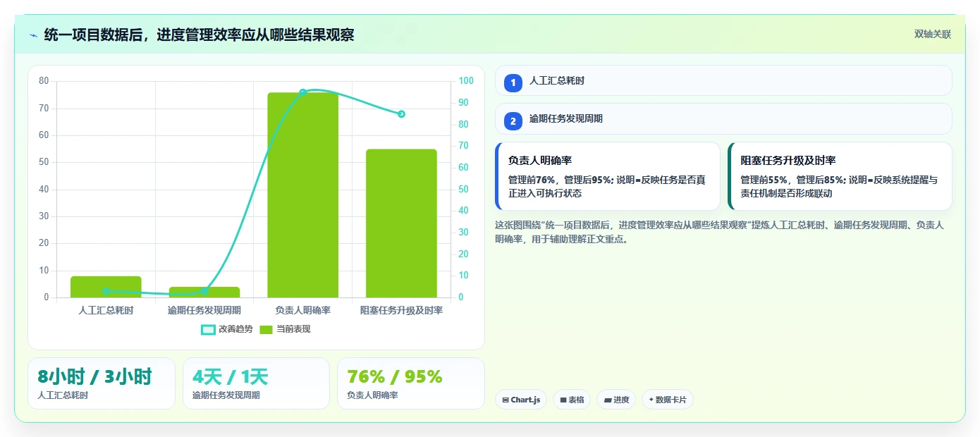Click the 76% / 95% stat card
980x437 pixels.
[x=411, y=383]
